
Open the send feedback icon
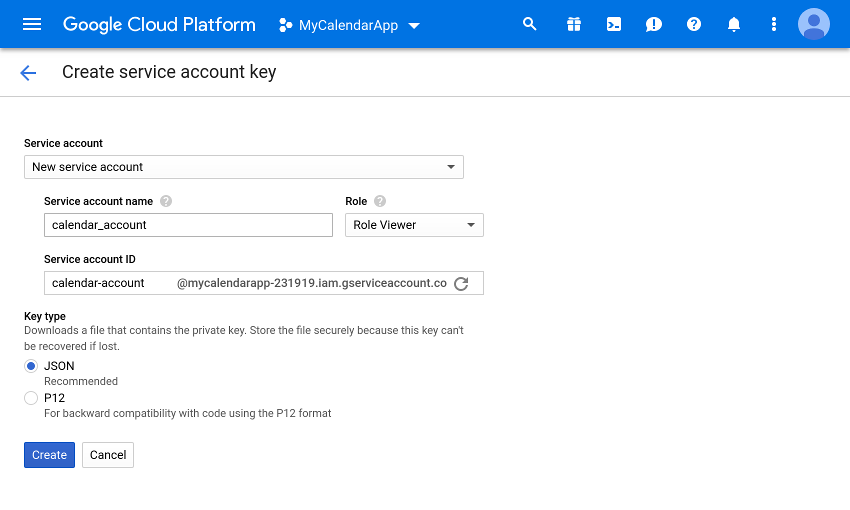pyautogui.click(x=654, y=24)
